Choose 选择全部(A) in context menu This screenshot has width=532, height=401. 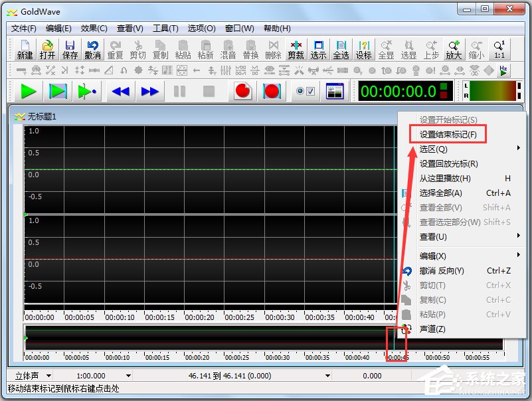[x=463, y=193]
